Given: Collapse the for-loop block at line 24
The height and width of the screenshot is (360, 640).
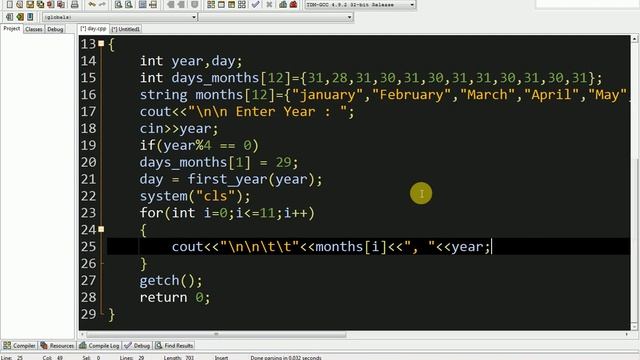Looking at the screenshot, I should click(x=101, y=229).
